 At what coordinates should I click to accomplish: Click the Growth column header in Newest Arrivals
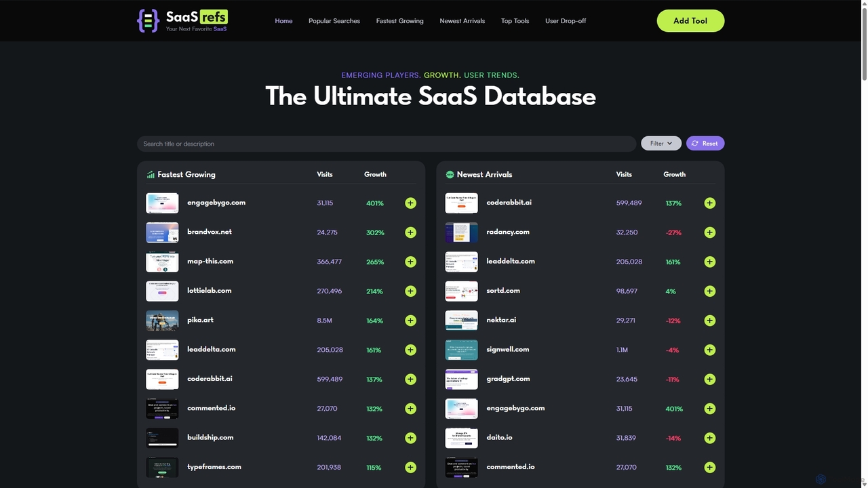click(x=675, y=174)
